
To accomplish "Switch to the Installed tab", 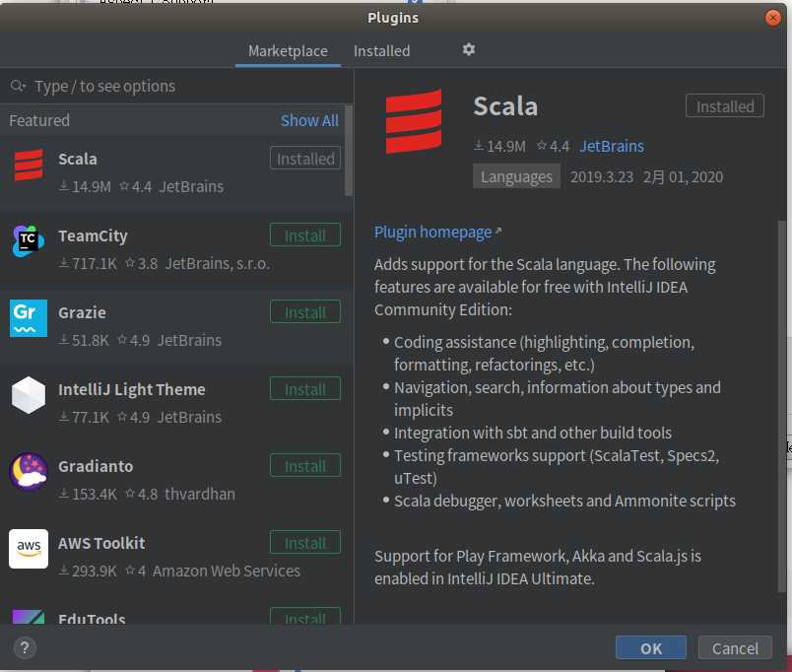I will (382, 51).
